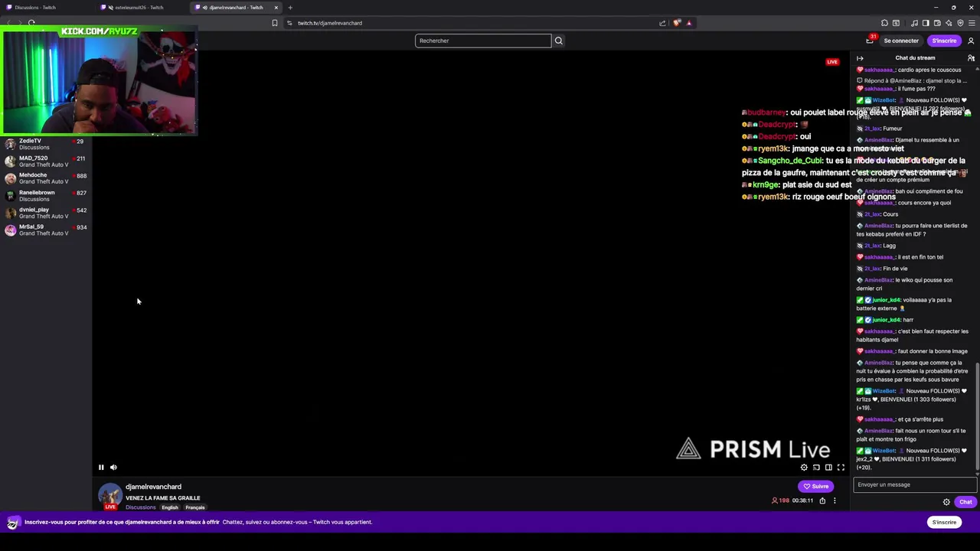The width and height of the screenshot is (980, 551).
Task: Click the magnifier search button
Action: point(559,41)
